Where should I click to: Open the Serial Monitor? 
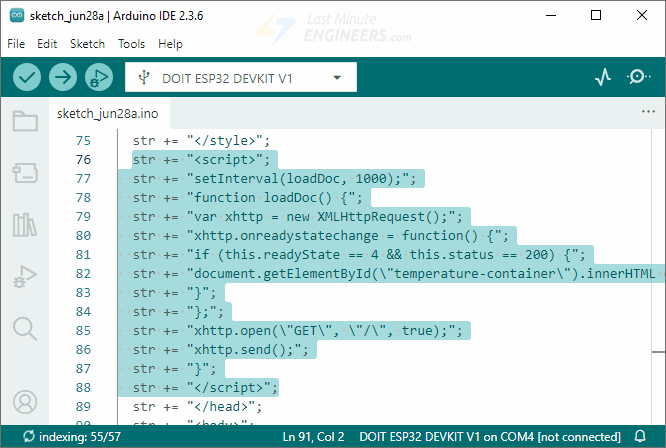click(638, 77)
